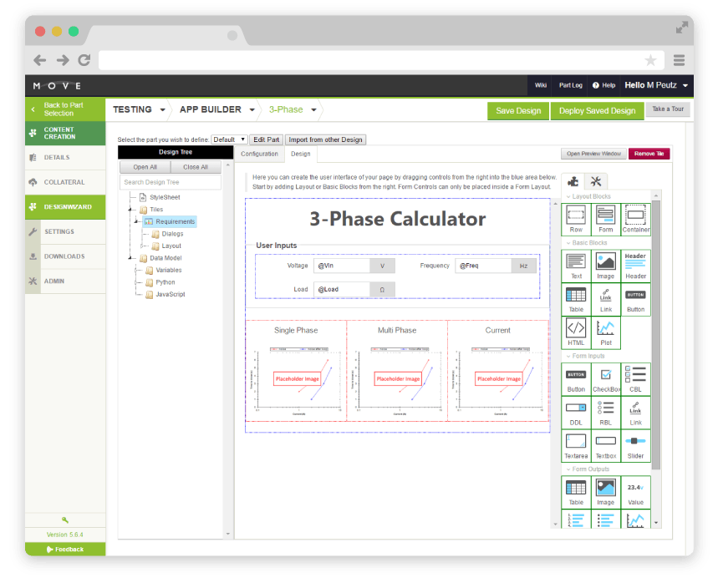Click Import from other Design

(326, 139)
